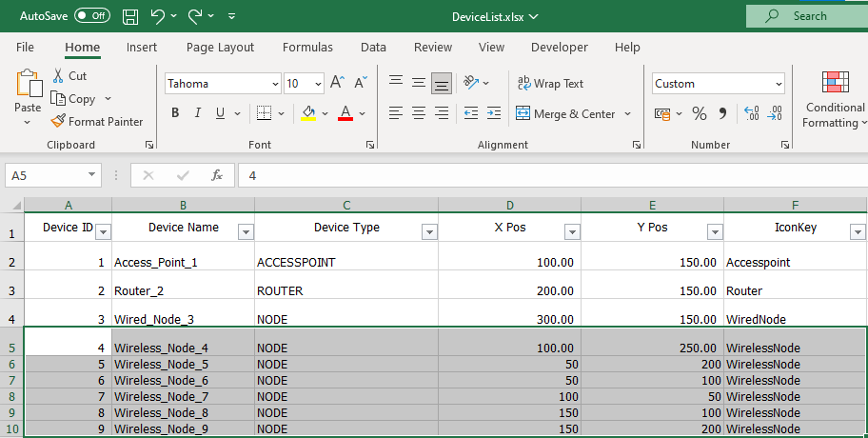868x438 pixels.
Task: Open the text Orientation options
Action: (476, 83)
